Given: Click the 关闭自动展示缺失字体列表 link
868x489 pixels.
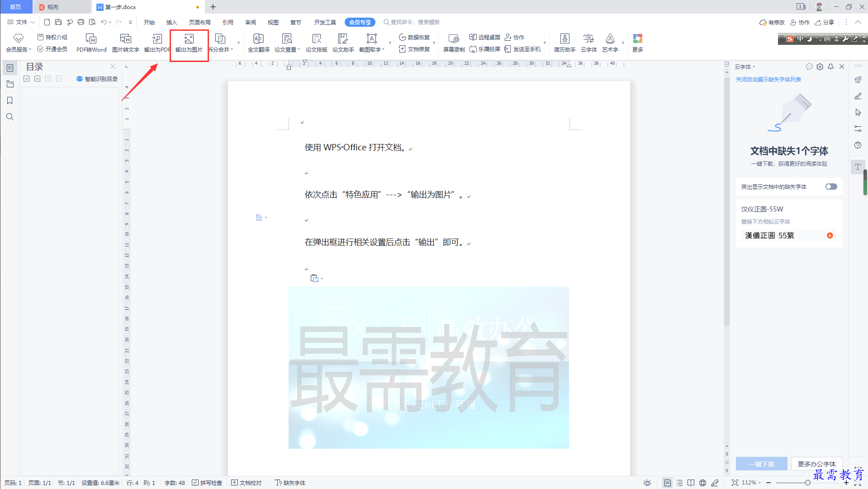Looking at the screenshot, I should 768,79.
